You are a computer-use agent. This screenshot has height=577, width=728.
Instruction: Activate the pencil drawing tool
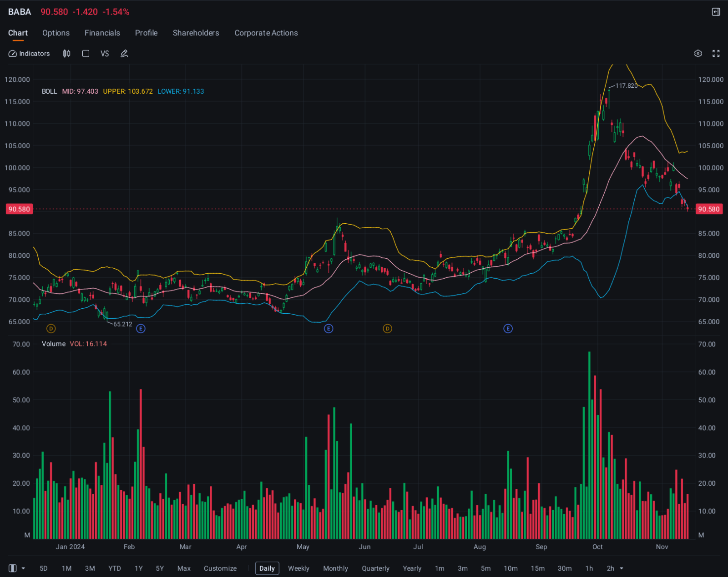click(x=124, y=54)
